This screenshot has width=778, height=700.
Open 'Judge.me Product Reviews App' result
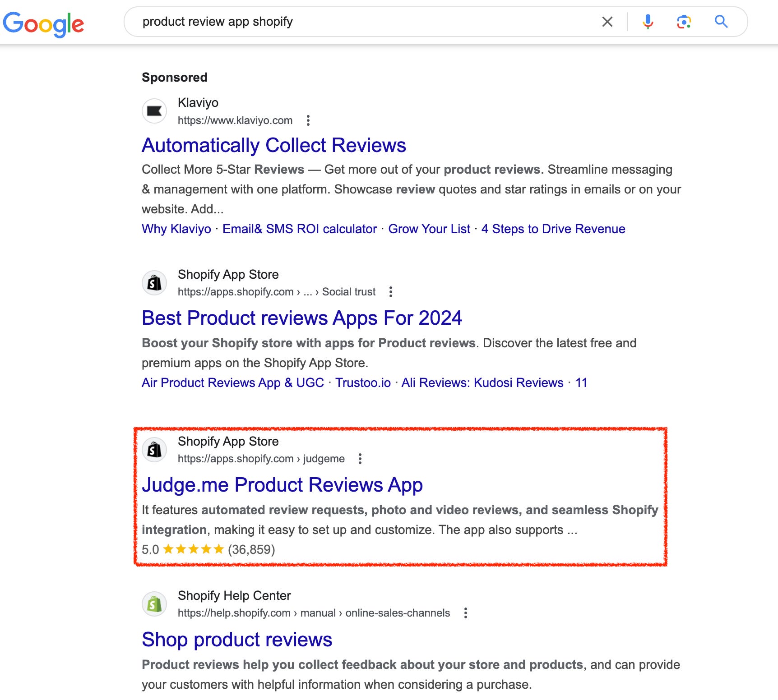tap(282, 485)
